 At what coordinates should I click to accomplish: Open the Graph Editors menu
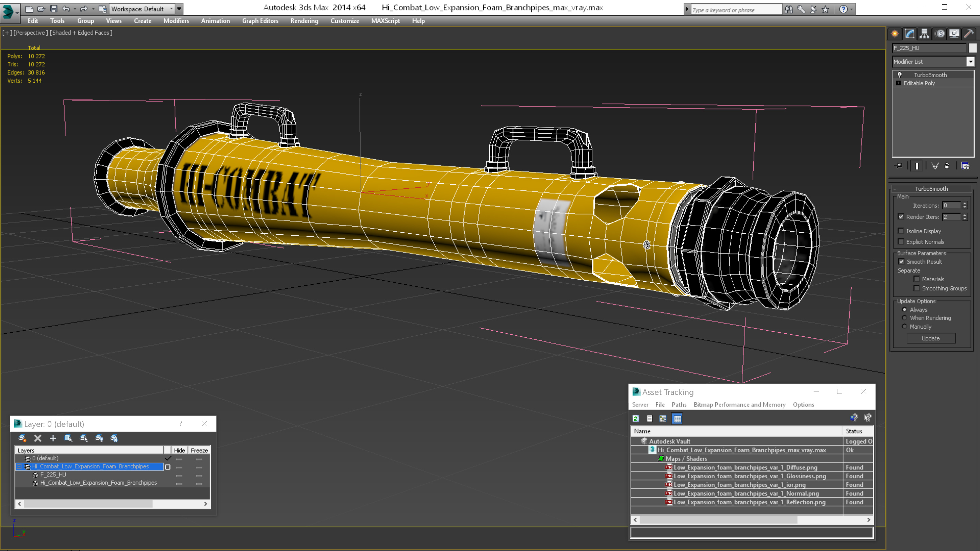pos(260,21)
